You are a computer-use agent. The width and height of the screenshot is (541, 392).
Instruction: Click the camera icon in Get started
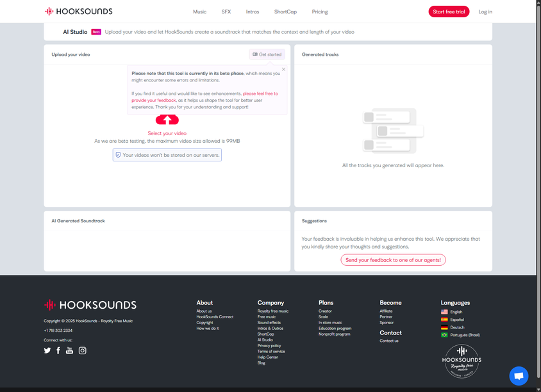255,54
